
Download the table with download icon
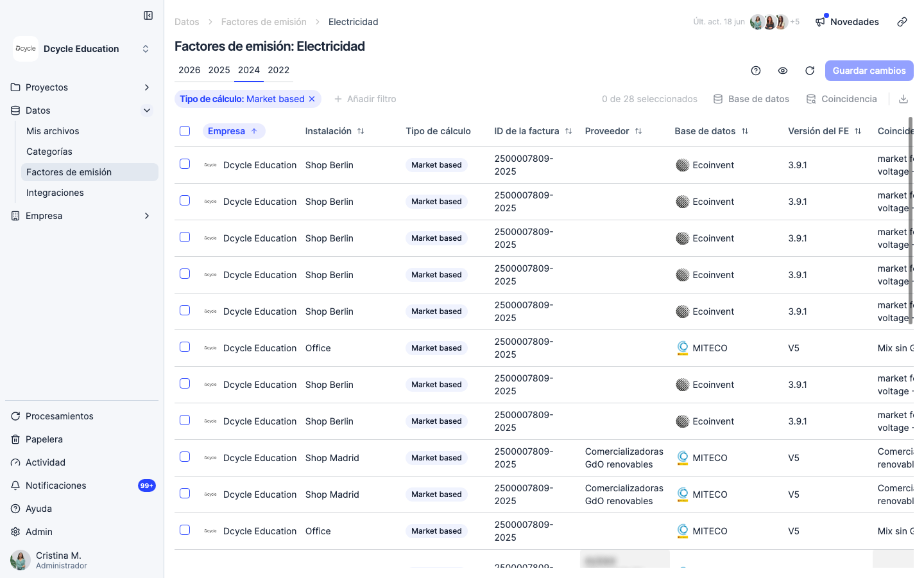[903, 99]
